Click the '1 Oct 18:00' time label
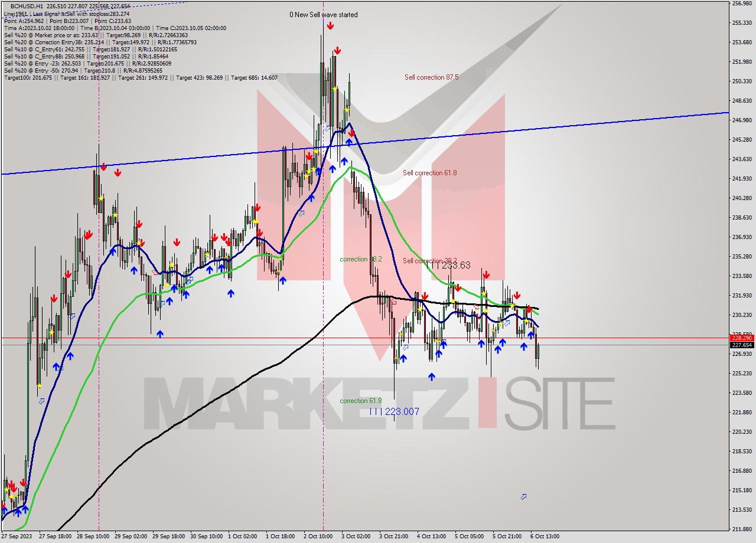The width and height of the screenshot is (756, 543). [x=281, y=537]
